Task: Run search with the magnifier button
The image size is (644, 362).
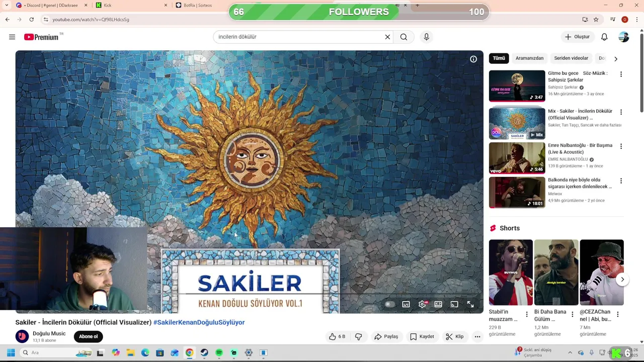Action: (404, 37)
